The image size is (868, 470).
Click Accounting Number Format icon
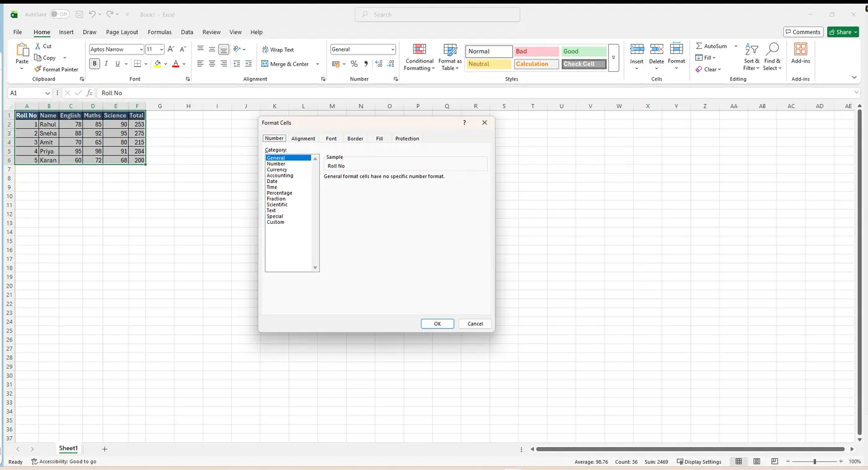(x=335, y=64)
